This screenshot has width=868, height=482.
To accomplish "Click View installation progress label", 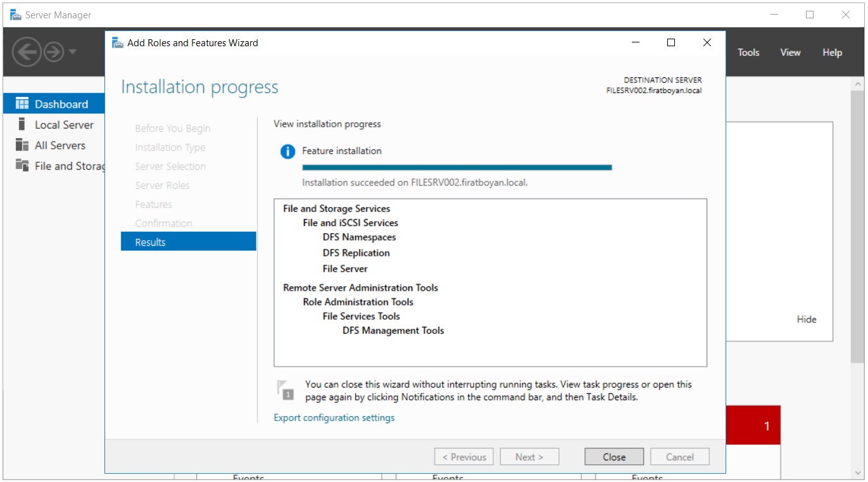I will click(327, 124).
